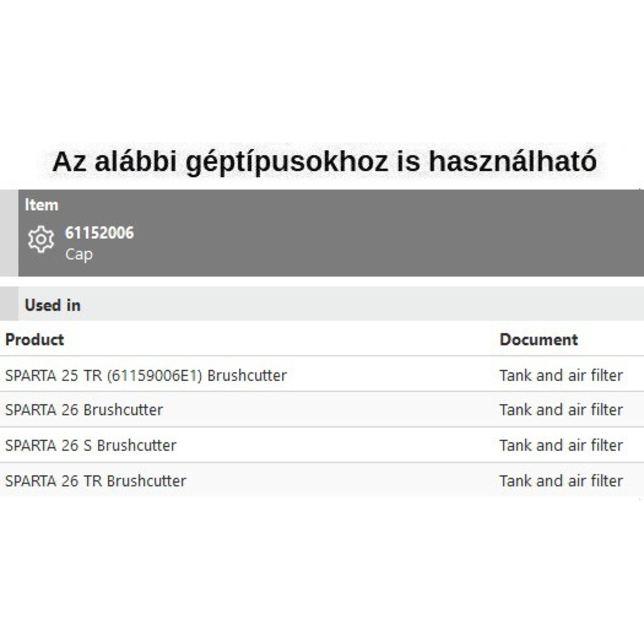Click the gear icon beside part 61152006
This screenshot has height=644, width=644.
coord(41,239)
